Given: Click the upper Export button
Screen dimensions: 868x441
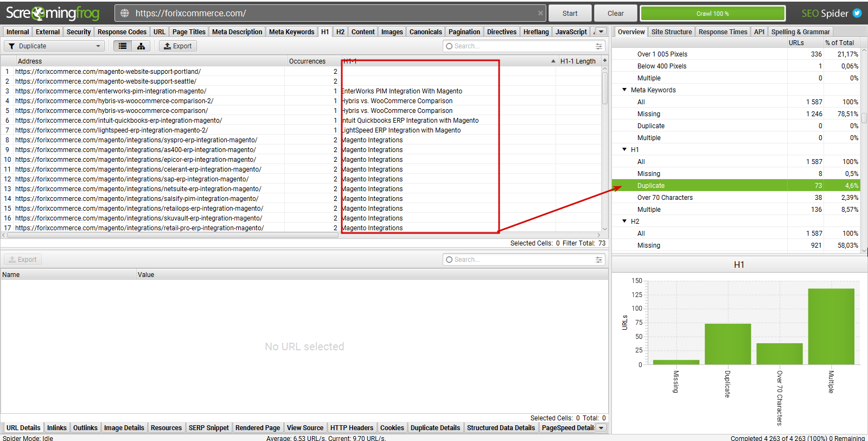Looking at the screenshot, I should [177, 46].
